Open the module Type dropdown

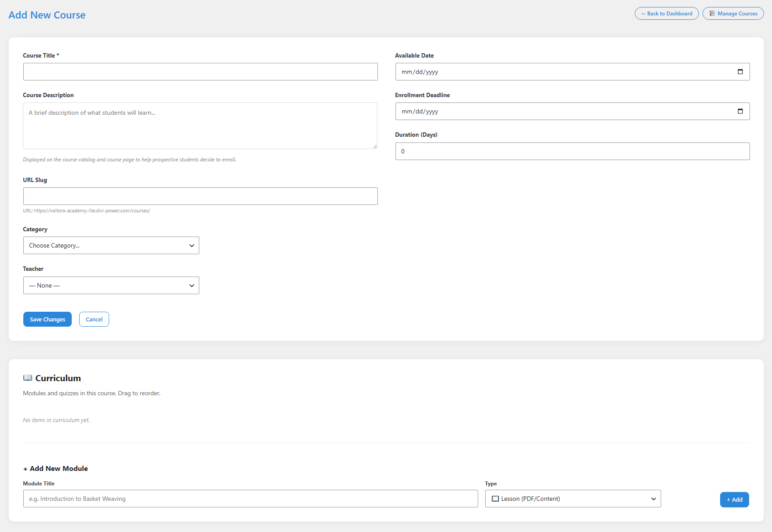(573, 499)
